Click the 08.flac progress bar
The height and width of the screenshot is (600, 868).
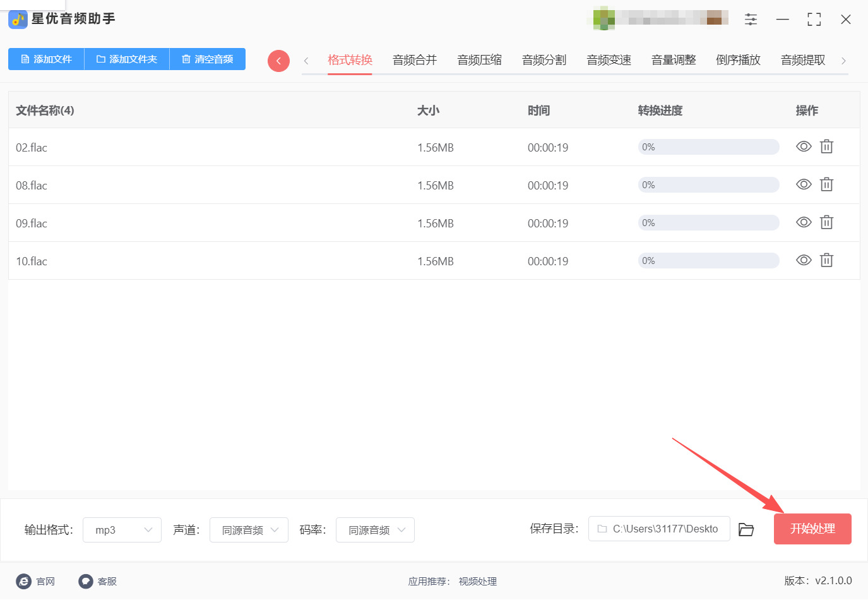(x=708, y=184)
